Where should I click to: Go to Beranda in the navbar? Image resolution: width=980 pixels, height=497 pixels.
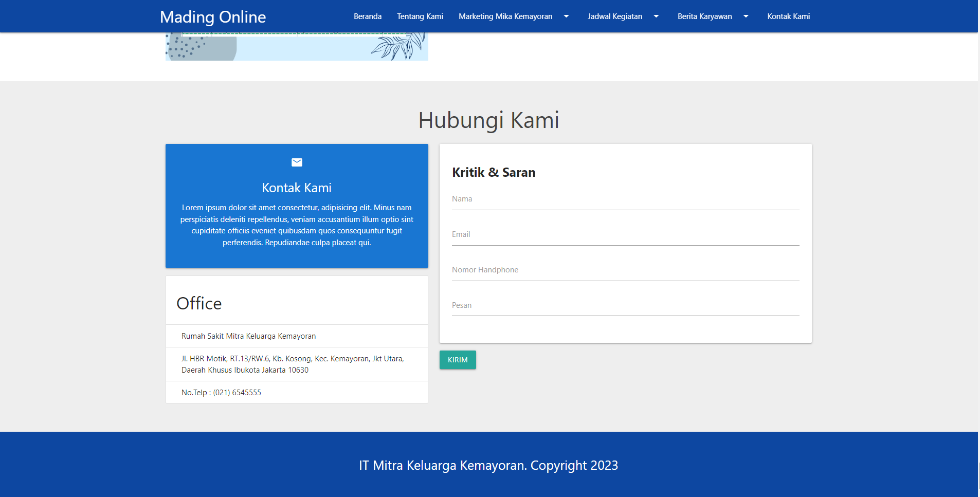[367, 16]
